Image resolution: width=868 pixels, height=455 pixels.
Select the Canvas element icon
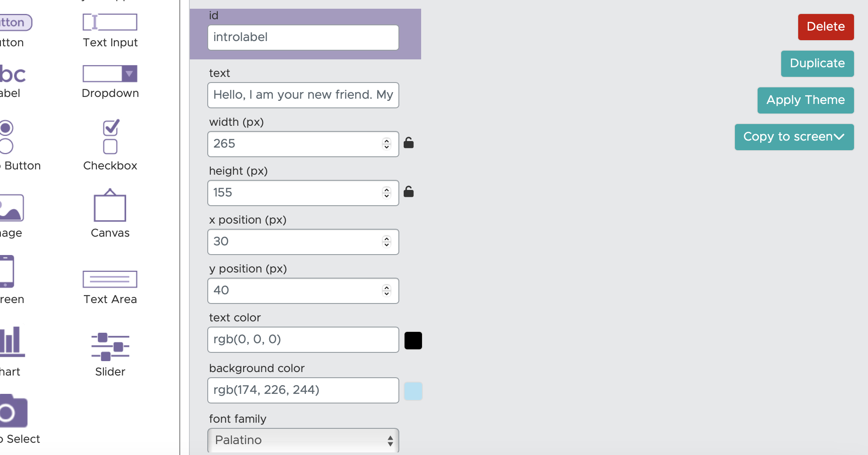tap(110, 206)
